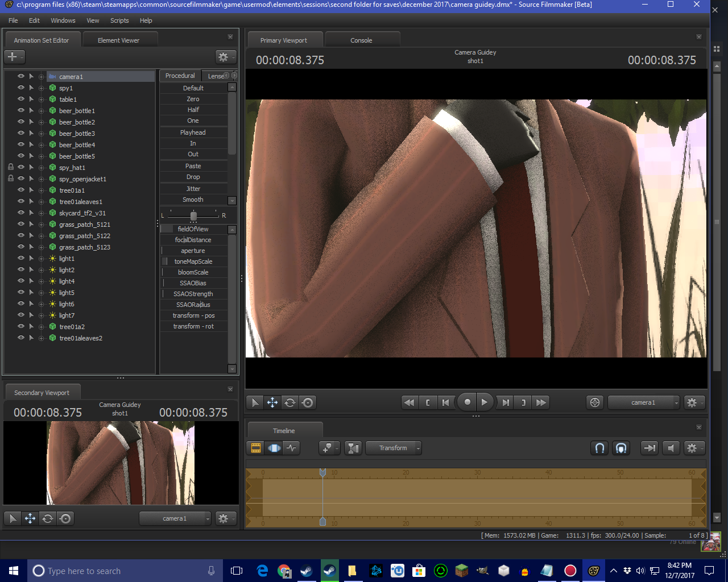
Task: Hide the light1 animation set
Action: (x=21, y=258)
